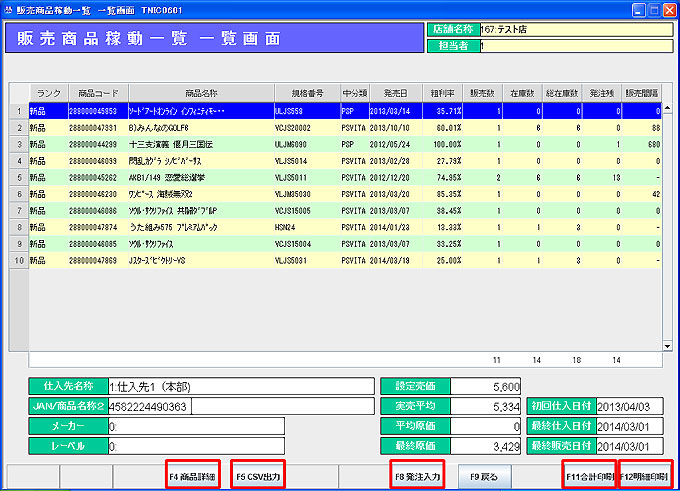The image size is (680, 491).
Task: Click the 粗利率 column header
Action: click(440, 92)
